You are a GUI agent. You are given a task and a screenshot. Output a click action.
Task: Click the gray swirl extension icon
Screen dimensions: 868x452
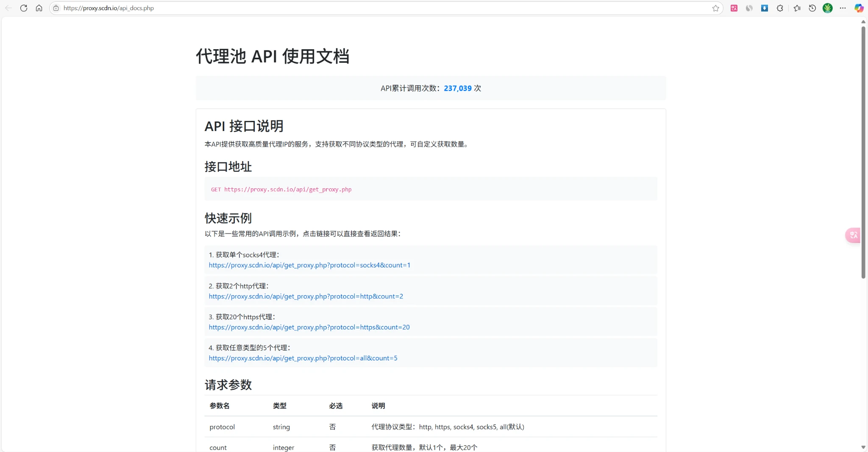749,8
